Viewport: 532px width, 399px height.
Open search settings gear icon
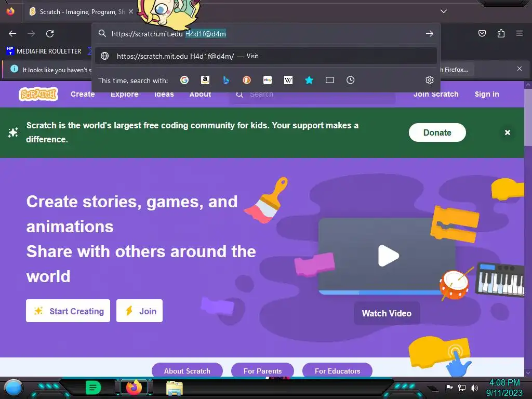click(430, 80)
